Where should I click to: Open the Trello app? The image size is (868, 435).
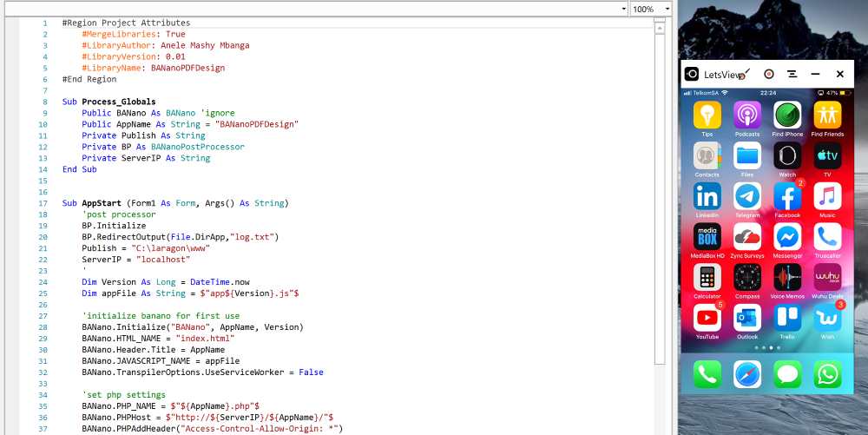(787, 318)
